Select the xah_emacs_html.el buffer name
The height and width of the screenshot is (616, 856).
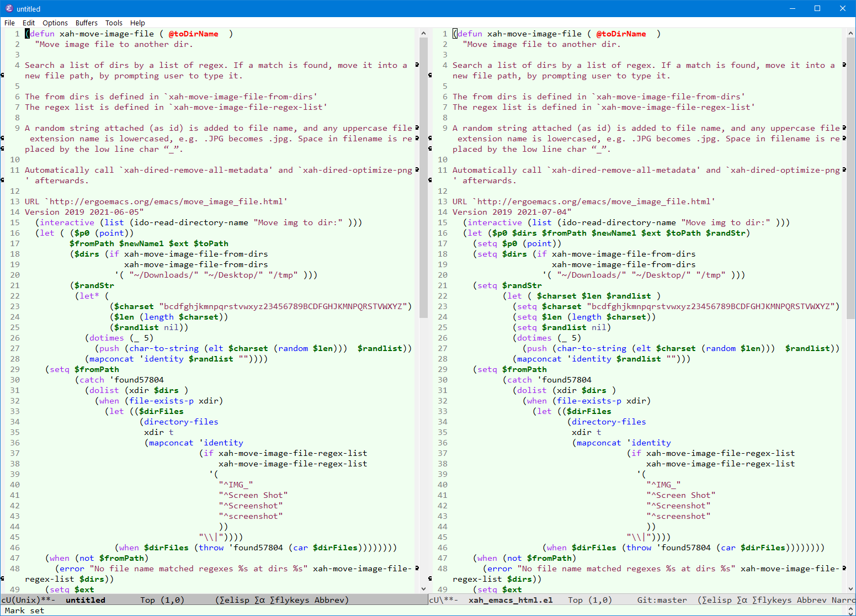[x=511, y=600]
